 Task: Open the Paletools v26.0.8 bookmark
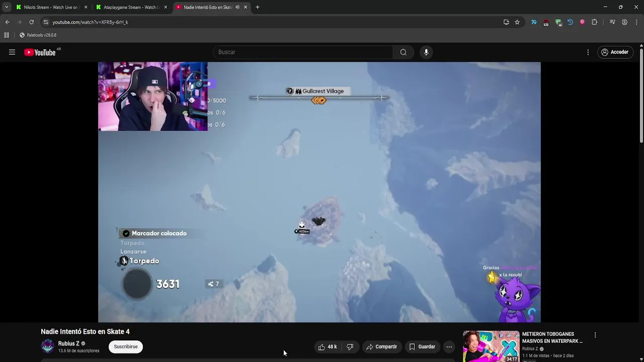click(x=38, y=35)
